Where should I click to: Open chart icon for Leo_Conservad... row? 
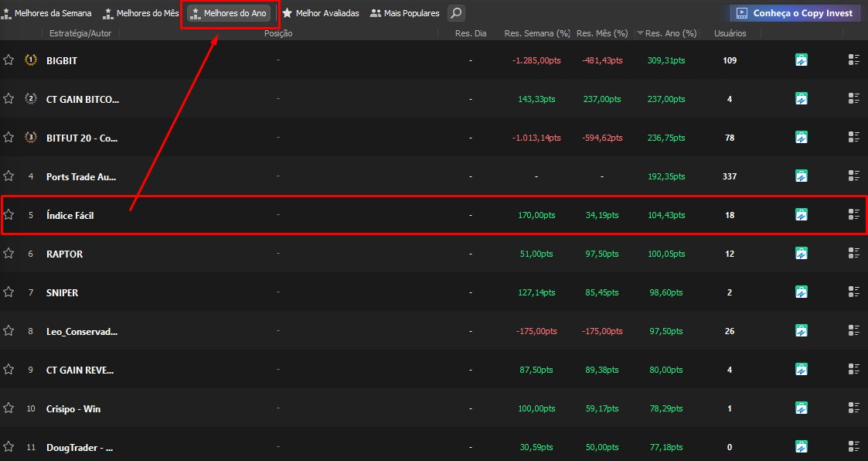801,331
